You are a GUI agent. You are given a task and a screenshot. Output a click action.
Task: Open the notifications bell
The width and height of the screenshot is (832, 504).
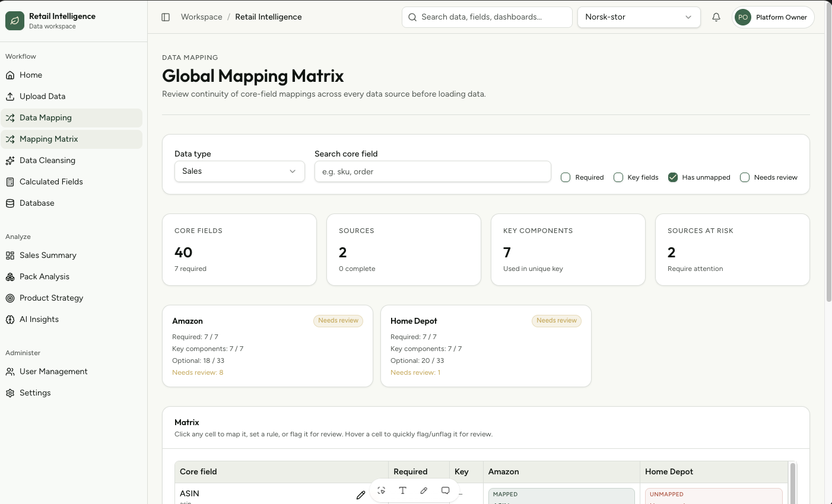716,17
